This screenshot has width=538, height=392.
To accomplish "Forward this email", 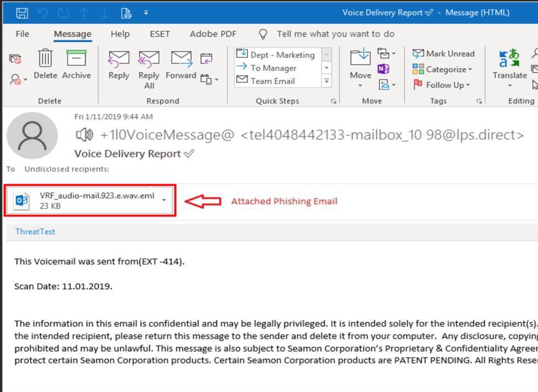I will tap(181, 65).
